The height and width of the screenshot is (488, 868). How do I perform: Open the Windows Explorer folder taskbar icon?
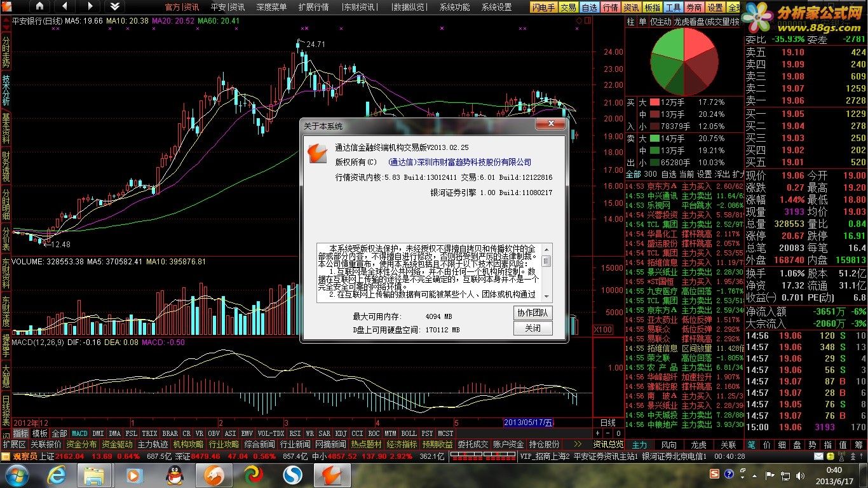94,475
